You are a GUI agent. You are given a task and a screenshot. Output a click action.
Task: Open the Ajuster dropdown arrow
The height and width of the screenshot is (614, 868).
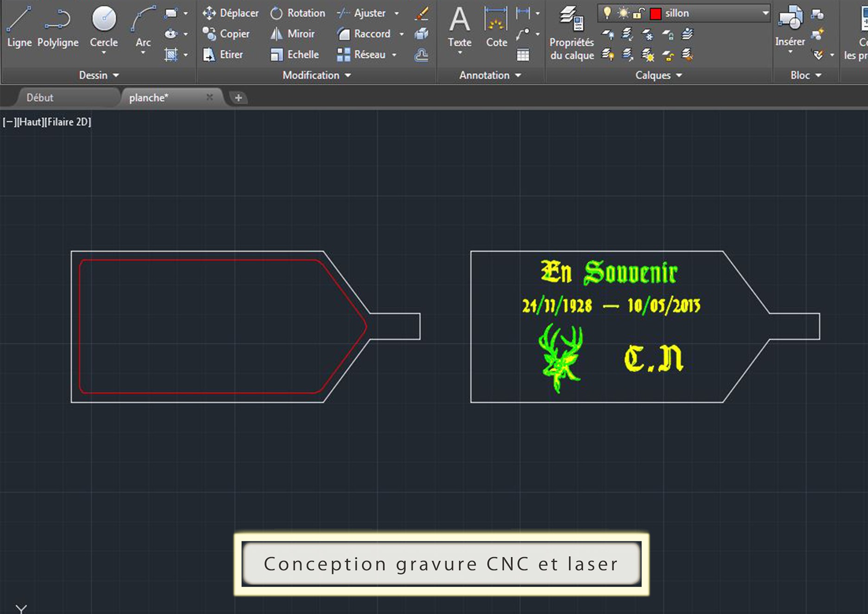point(397,13)
